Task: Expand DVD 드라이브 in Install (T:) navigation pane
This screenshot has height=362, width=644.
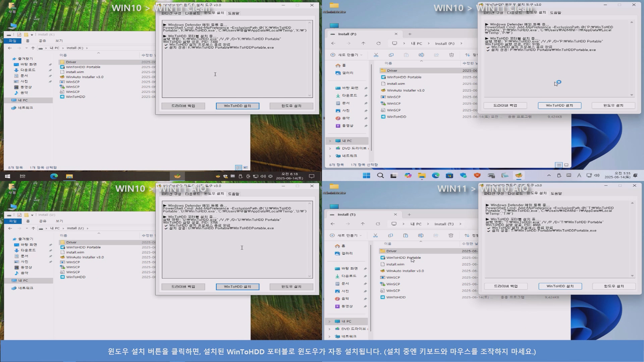Action: click(x=329, y=329)
